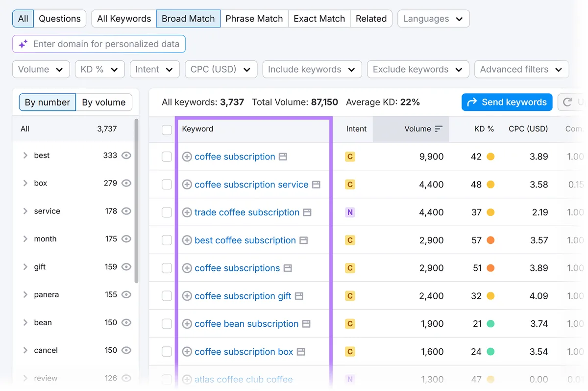
Task: Click the AI sparkle icon in domain field
Action: tap(23, 44)
